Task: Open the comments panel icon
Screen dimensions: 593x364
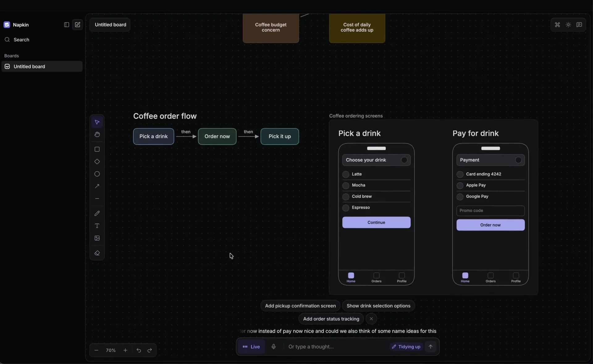Action: (579, 25)
